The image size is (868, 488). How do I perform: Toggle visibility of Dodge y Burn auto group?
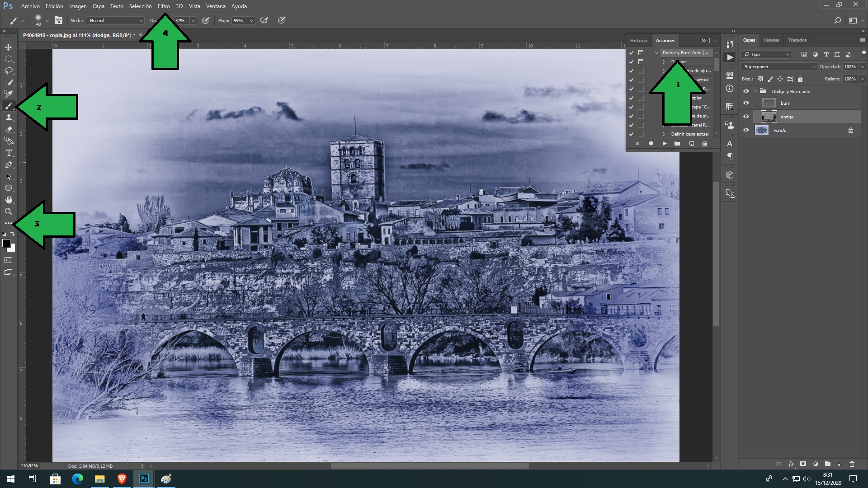pyautogui.click(x=746, y=91)
